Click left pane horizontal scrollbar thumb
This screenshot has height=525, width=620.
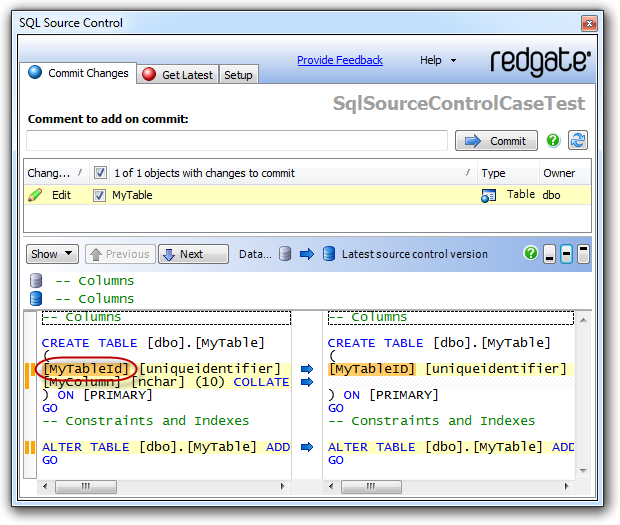point(86,487)
